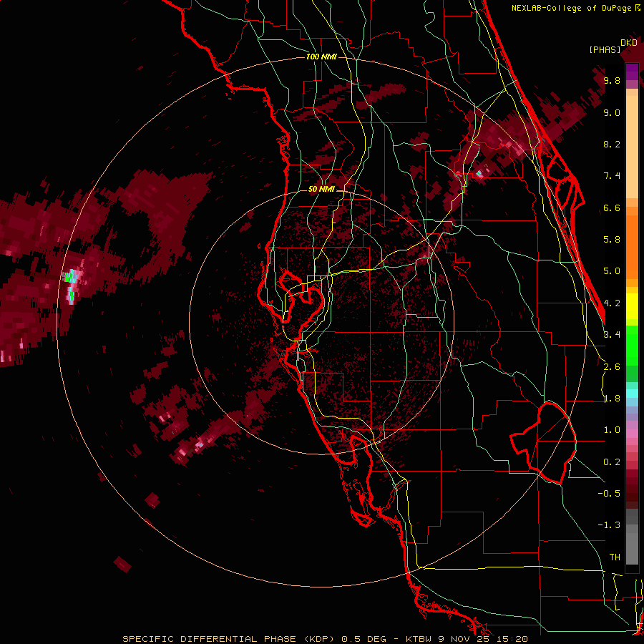Click the -1.3 scale label
The height and width of the screenshot is (644, 644).
tap(609, 525)
